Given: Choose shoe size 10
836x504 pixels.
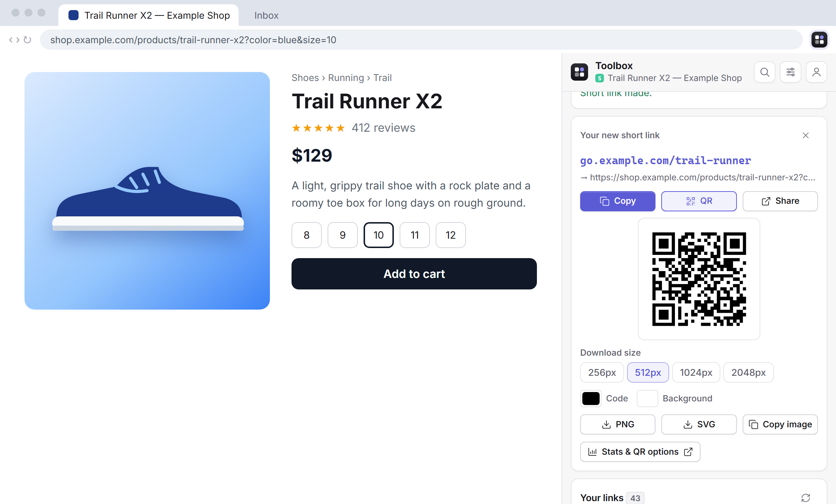Looking at the screenshot, I should point(379,235).
